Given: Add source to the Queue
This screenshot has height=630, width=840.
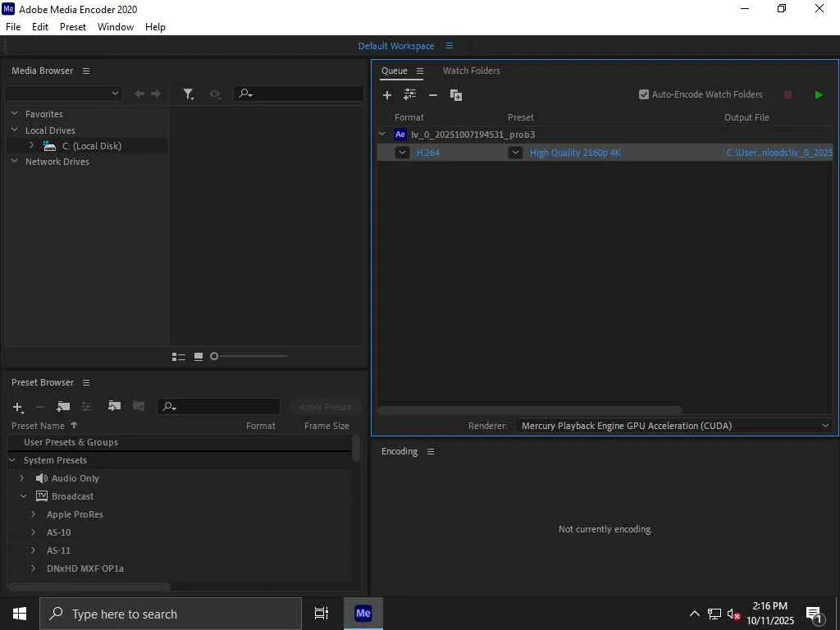Looking at the screenshot, I should (x=387, y=95).
